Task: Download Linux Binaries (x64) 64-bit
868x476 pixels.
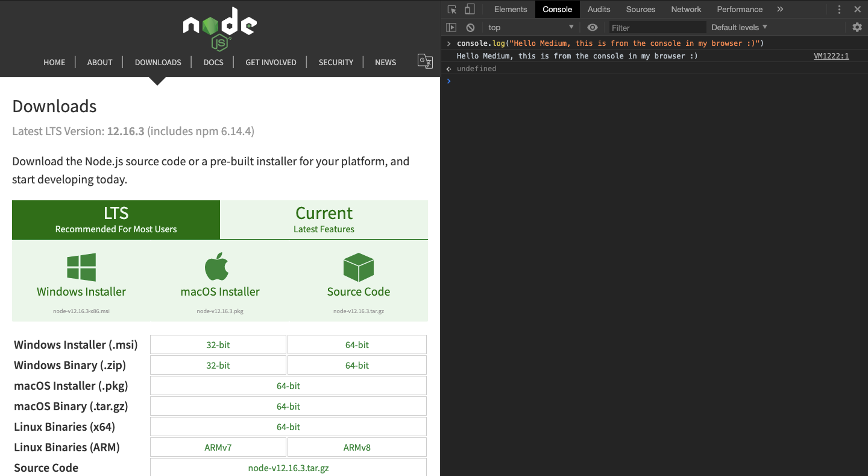Action: 288,427
